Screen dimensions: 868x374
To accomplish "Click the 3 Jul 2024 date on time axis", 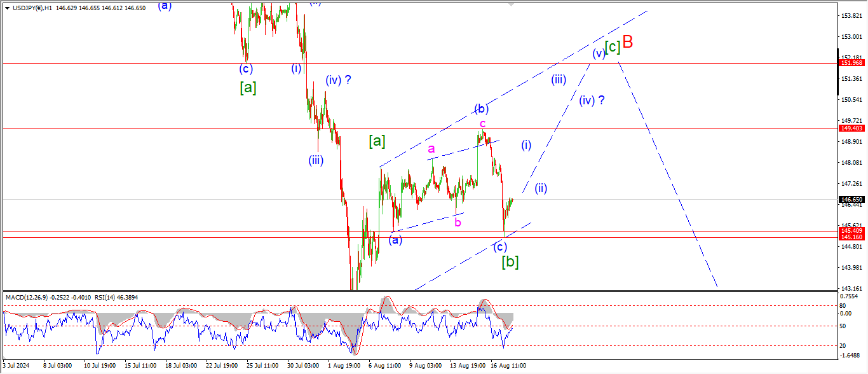I will pyautogui.click(x=17, y=366).
